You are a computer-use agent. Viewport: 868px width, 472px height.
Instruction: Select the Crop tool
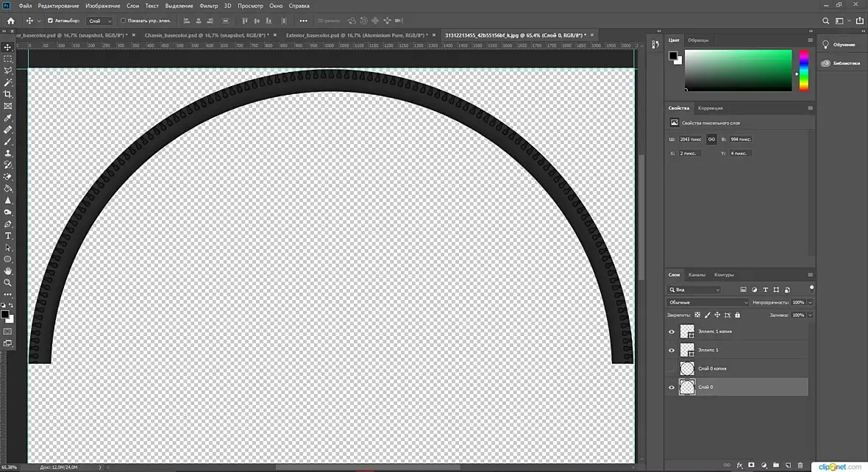pos(8,94)
